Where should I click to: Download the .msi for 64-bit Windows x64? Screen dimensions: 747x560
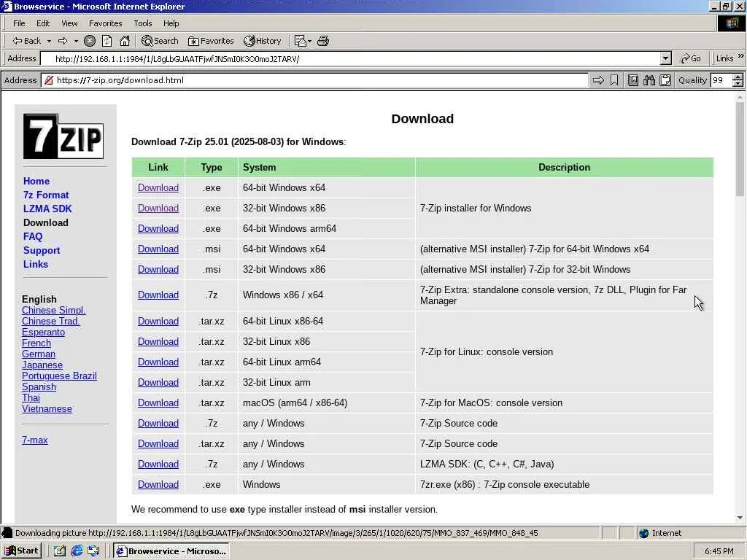(158, 249)
